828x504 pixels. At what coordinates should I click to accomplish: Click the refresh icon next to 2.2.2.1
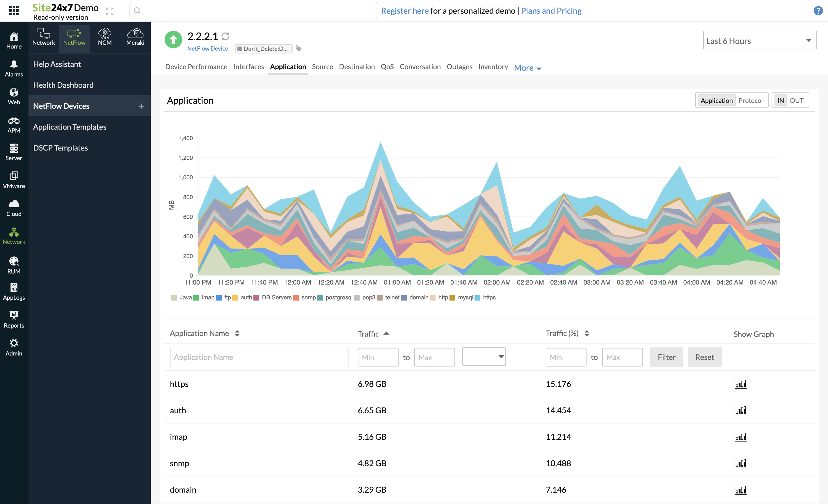tap(225, 36)
